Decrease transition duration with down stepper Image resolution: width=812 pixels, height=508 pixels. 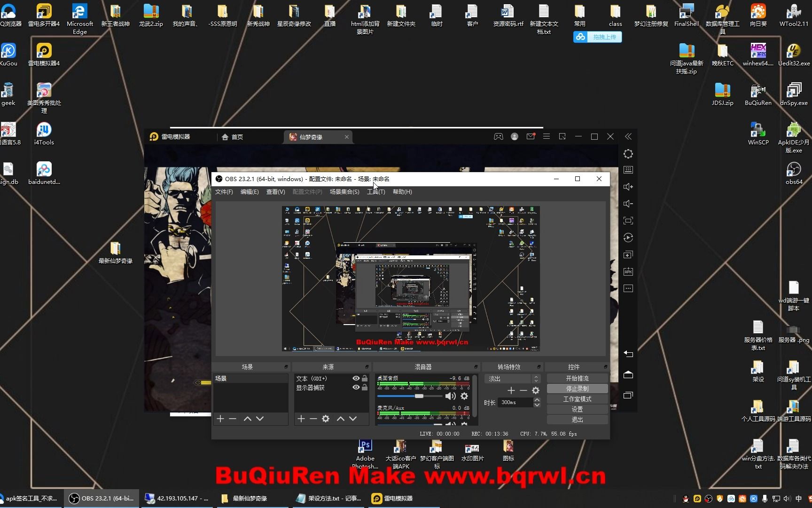coord(537,405)
